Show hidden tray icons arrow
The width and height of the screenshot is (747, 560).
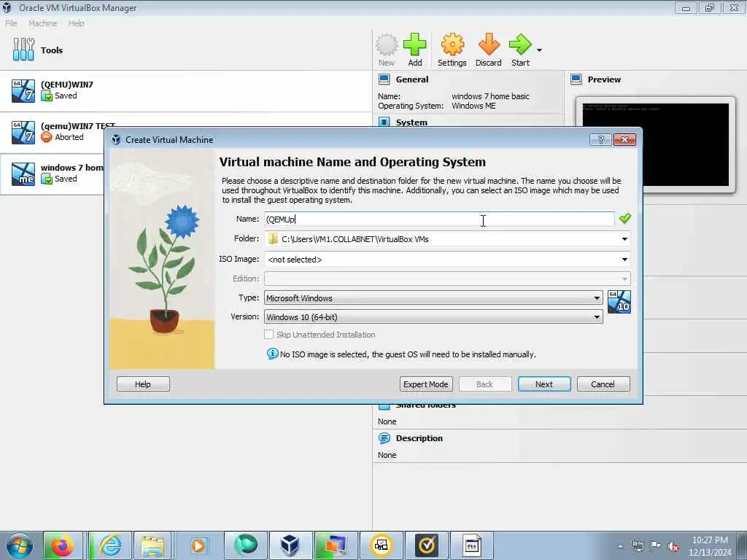(620, 547)
